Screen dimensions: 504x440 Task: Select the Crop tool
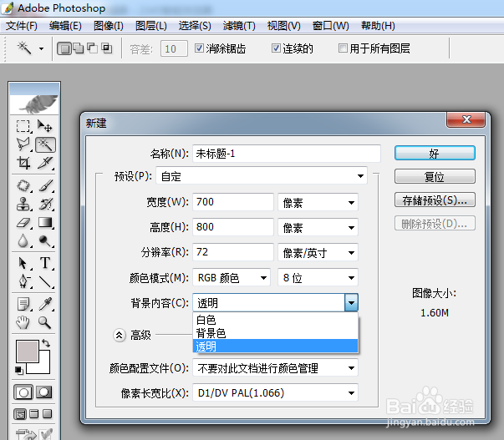(23, 163)
